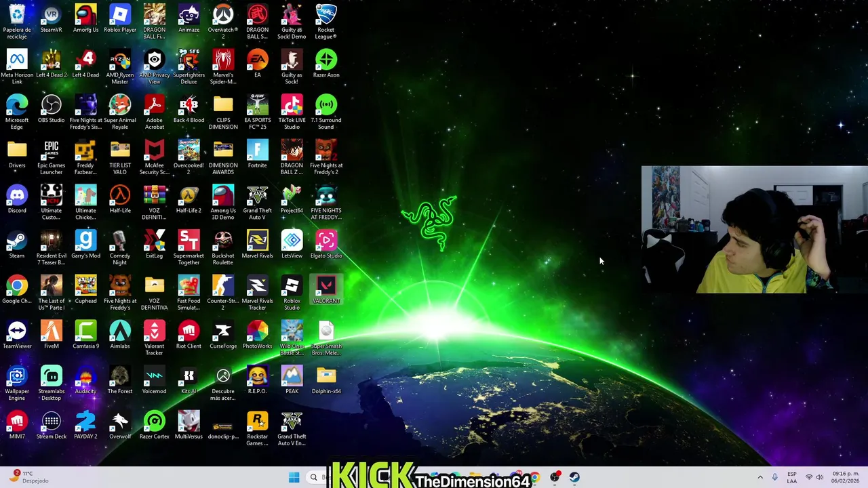
Task: Launch Epic Games Launcher
Action: click(52, 157)
